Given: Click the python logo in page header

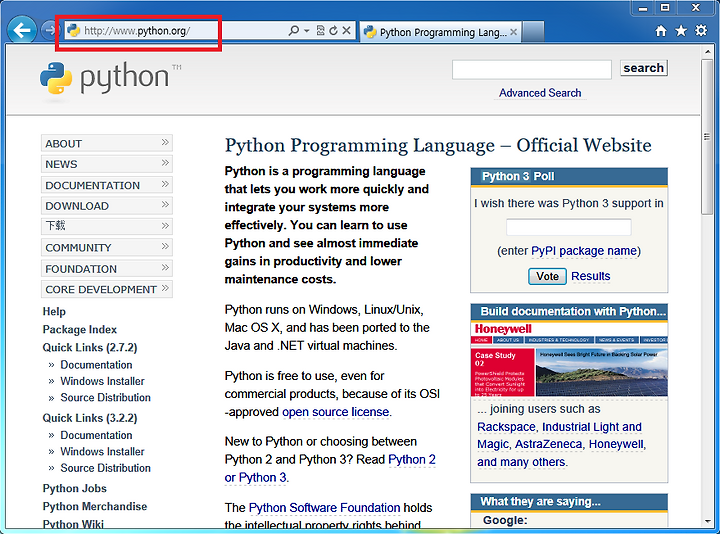Looking at the screenshot, I should 110,78.
